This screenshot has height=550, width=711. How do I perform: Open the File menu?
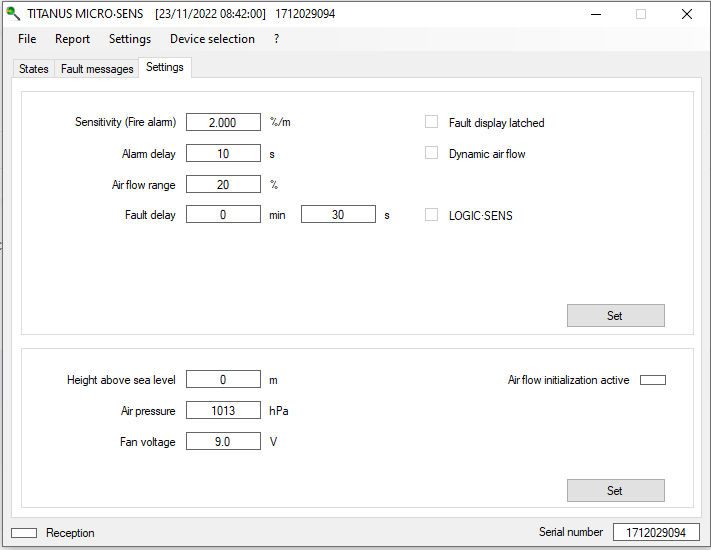[27, 39]
